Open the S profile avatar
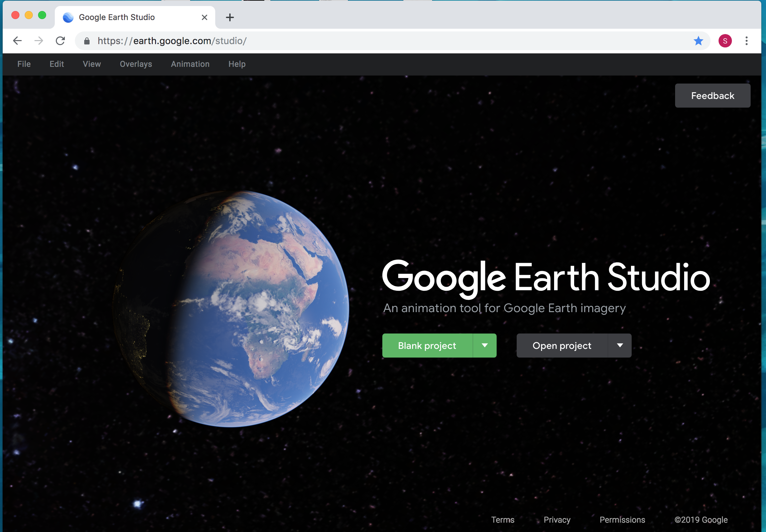766x532 pixels. [x=725, y=41]
